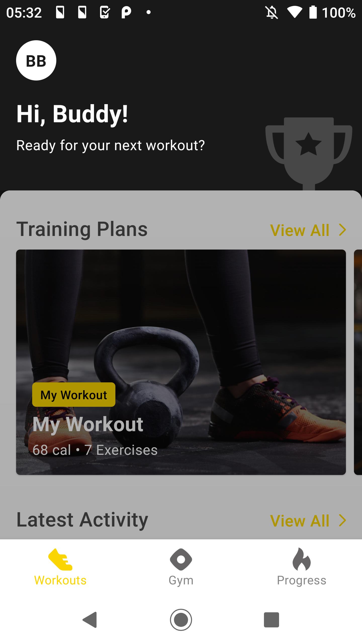Open the Gym location icon

[181, 559]
